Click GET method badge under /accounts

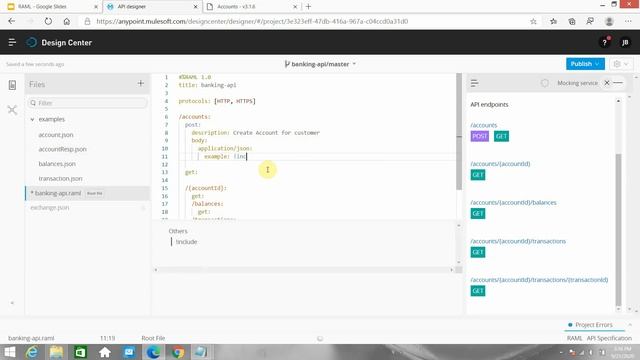pos(501,136)
